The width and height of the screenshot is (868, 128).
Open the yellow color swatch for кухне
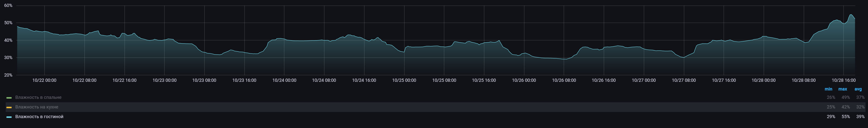click(9, 107)
